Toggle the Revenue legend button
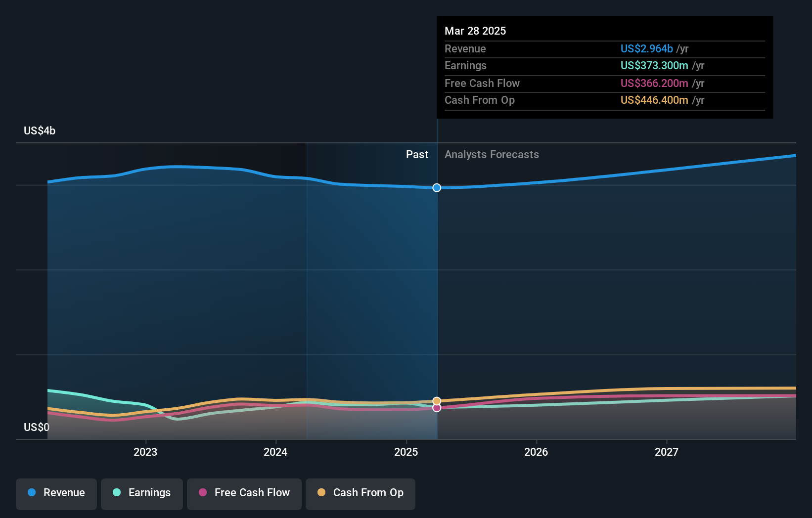The height and width of the screenshot is (518, 812). coord(56,493)
